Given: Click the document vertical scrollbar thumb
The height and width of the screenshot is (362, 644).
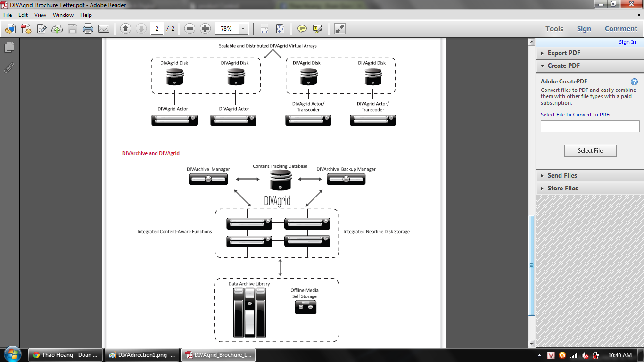Looking at the screenshot, I should click(x=531, y=265).
